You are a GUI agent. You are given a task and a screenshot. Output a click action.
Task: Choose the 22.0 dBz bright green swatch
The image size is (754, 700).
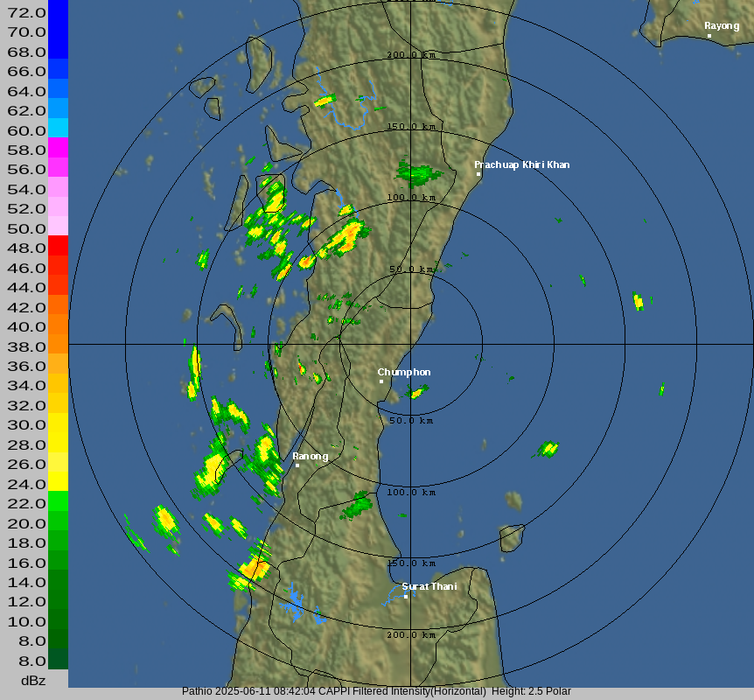[x=58, y=501]
